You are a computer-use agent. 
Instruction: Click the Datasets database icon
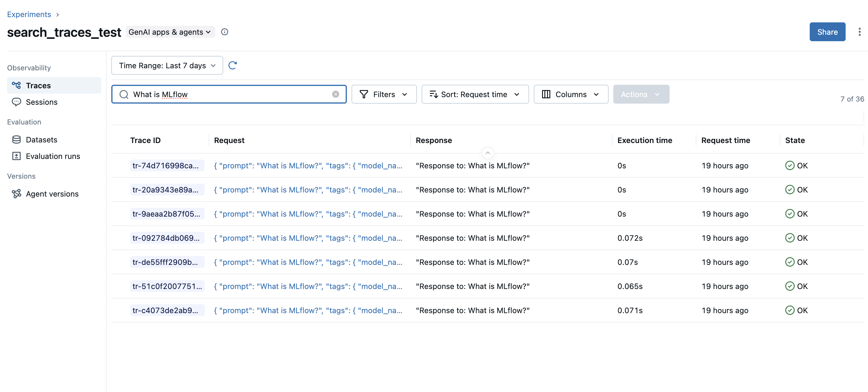[16, 139]
